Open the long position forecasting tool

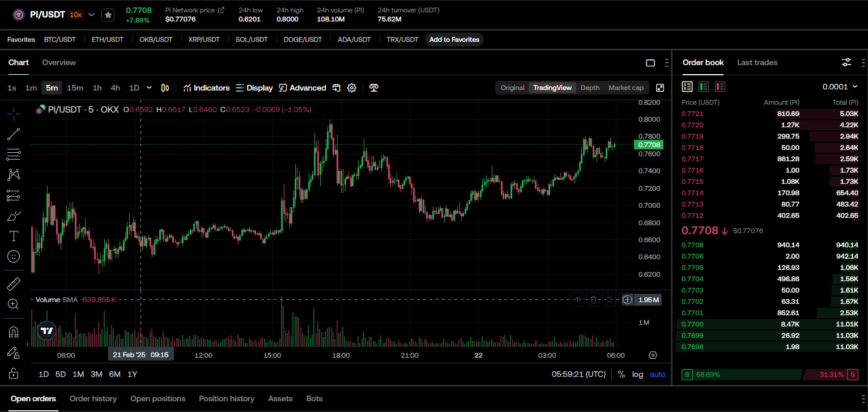14,195
